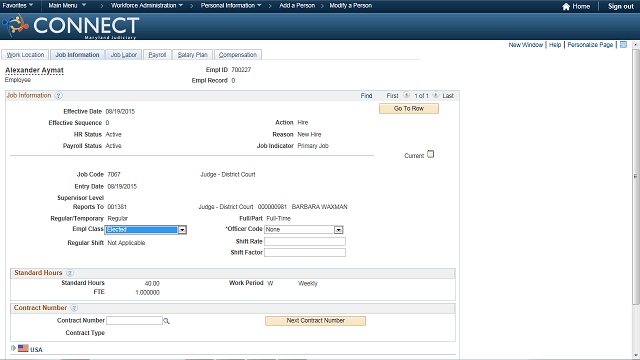
Task: Open Job Information help question icon
Action: 58,96
